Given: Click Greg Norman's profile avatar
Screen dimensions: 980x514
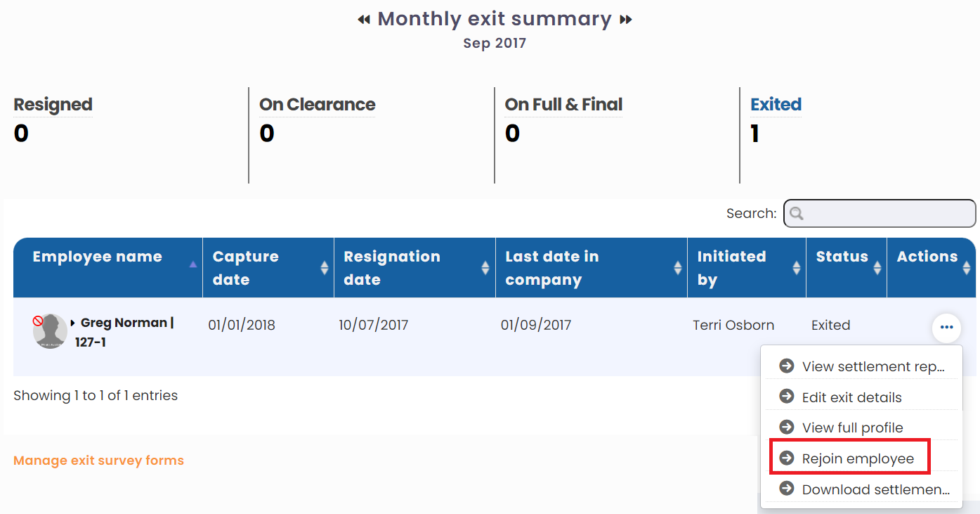Looking at the screenshot, I should (50, 331).
